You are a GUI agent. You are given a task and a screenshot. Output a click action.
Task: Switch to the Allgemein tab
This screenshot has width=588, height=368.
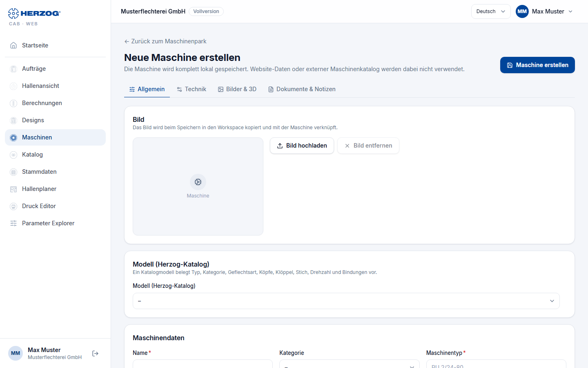point(147,89)
